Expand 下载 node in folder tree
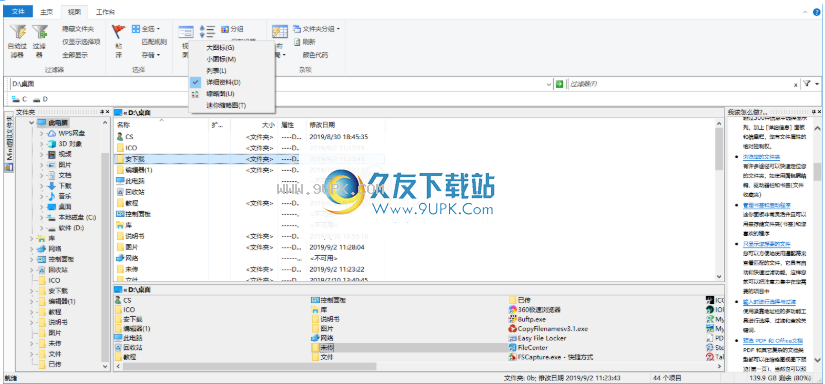Image resolution: width=825 pixels, height=384 pixels. [x=42, y=186]
